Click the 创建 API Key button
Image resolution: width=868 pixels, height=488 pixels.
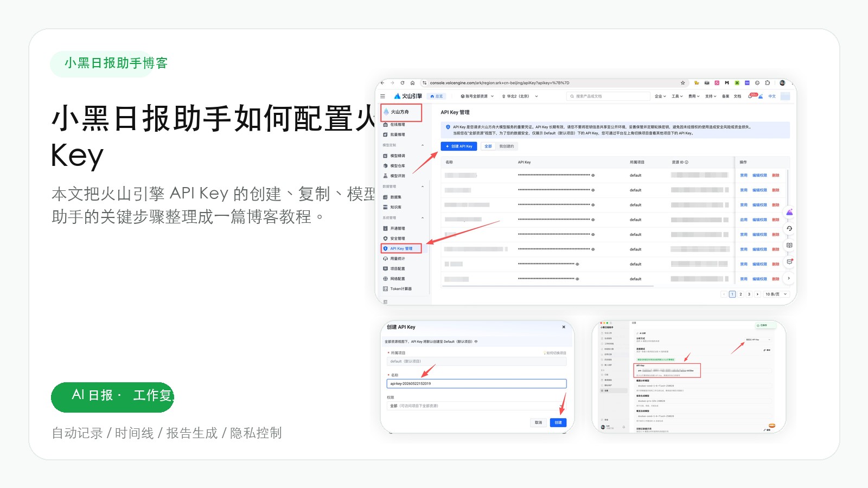click(x=459, y=146)
